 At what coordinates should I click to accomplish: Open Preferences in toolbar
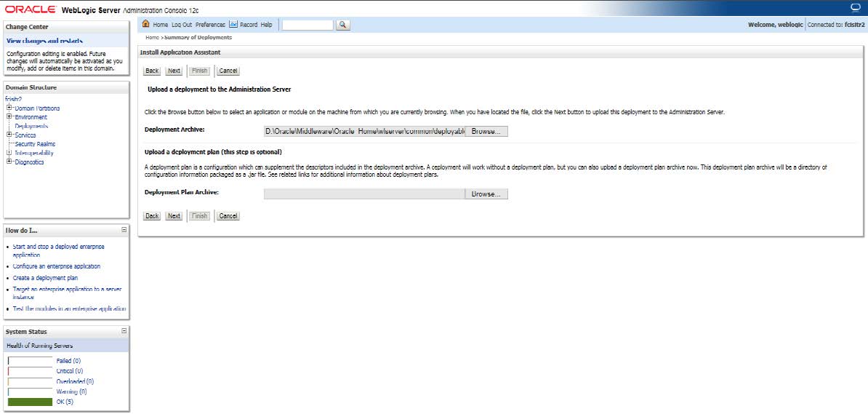click(x=210, y=25)
